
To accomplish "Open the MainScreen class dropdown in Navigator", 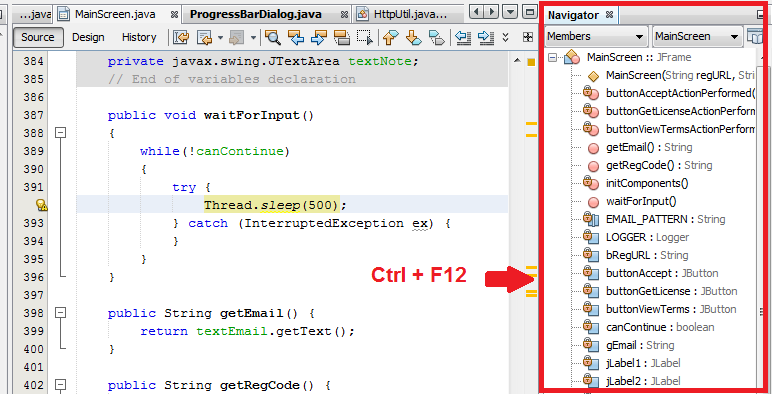I will click(x=697, y=36).
